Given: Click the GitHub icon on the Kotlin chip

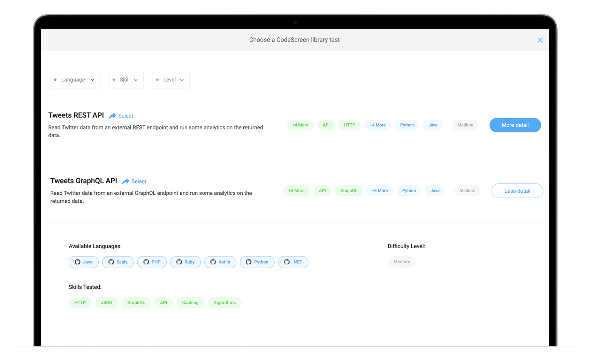Looking at the screenshot, I should point(213,262).
